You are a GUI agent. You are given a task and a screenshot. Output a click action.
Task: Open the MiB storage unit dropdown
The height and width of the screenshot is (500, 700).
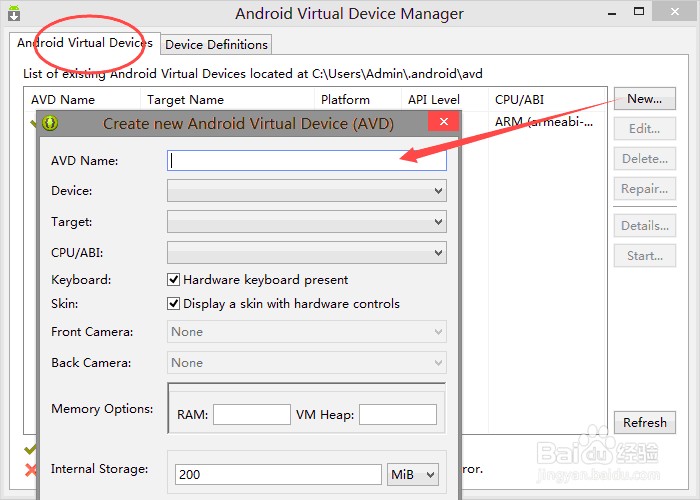click(413, 475)
